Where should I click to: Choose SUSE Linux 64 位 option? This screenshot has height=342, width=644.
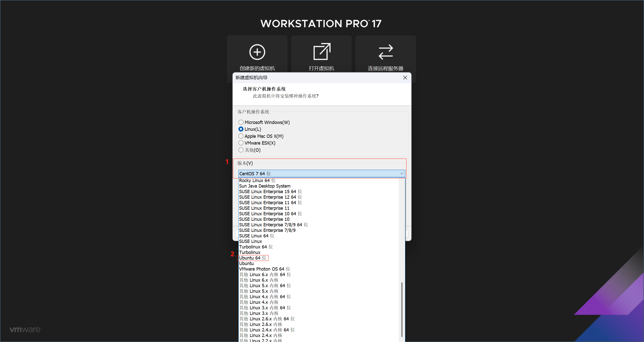[318, 236]
